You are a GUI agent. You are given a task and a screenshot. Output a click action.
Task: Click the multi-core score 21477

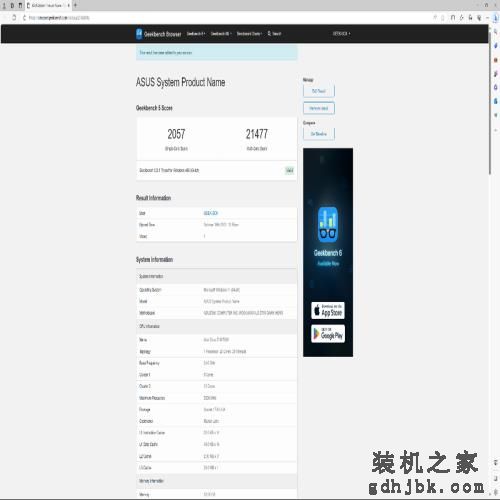257,134
